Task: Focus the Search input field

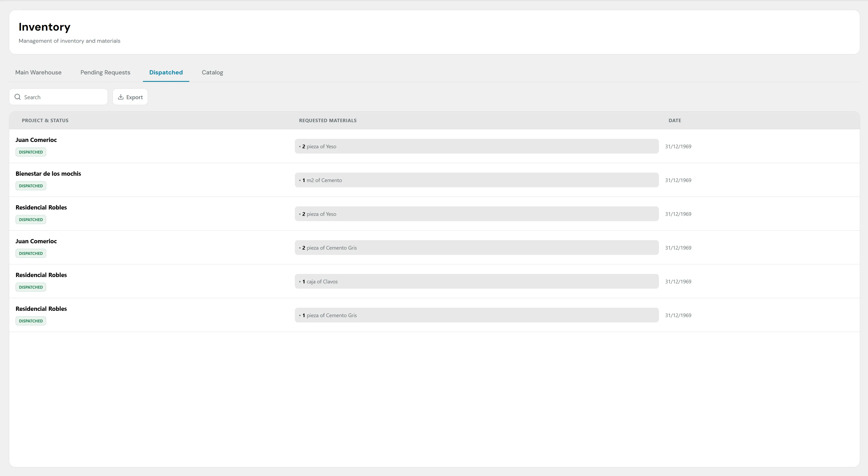Action: (x=58, y=97)
